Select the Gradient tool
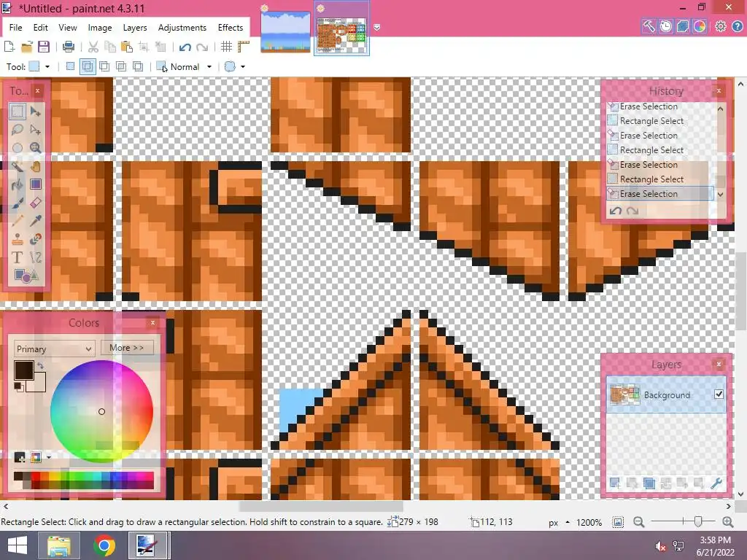 (35, 184)
